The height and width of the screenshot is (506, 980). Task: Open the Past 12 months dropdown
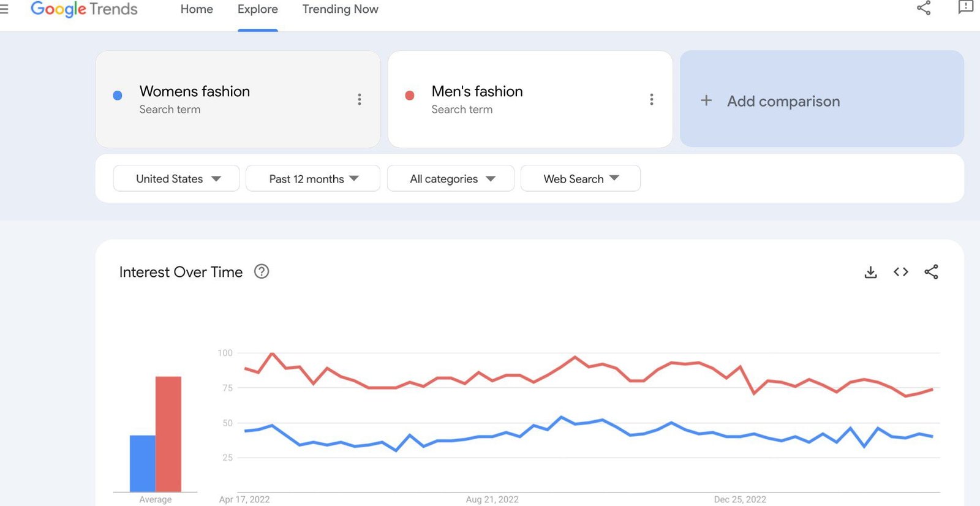[x=313, y=178]
